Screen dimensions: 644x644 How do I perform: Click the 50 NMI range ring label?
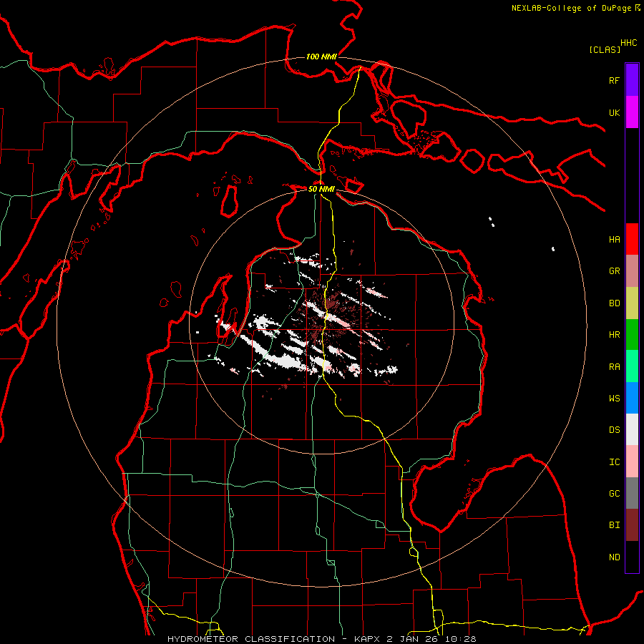point(321,189)
